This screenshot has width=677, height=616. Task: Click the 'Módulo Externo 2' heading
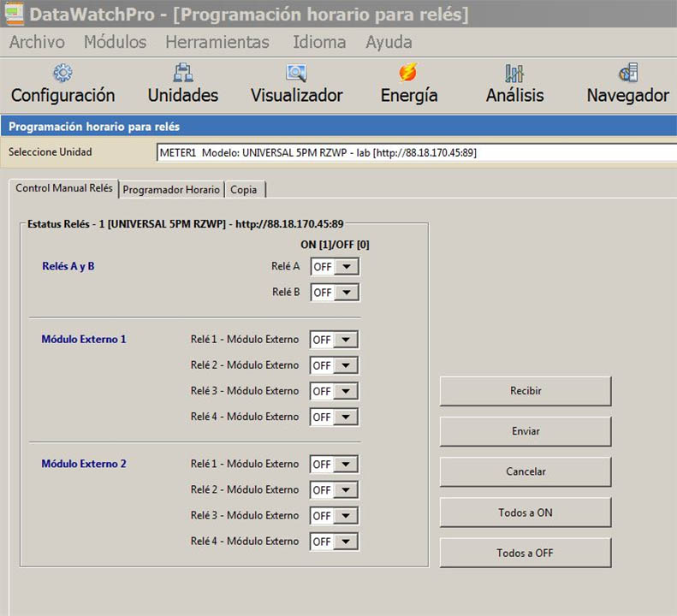(84, 464)
